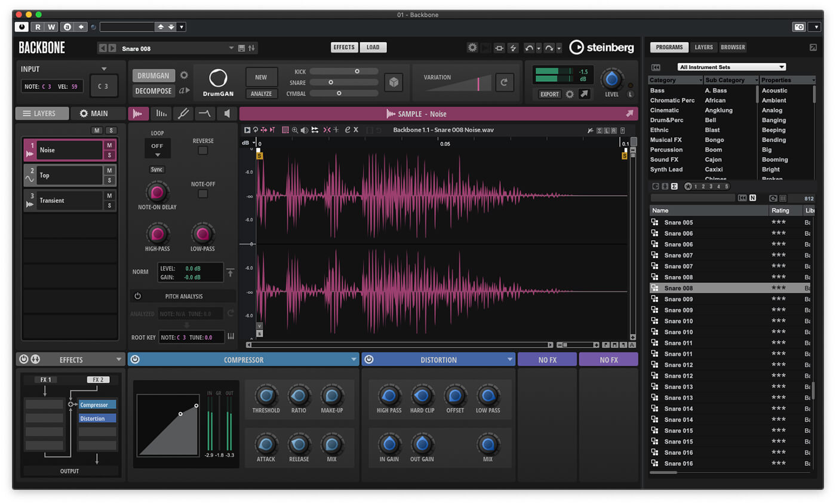This screenshot has height=504, width=836.
Task: Click the variation refresh arrow button
Action: (x=504, y=82)
